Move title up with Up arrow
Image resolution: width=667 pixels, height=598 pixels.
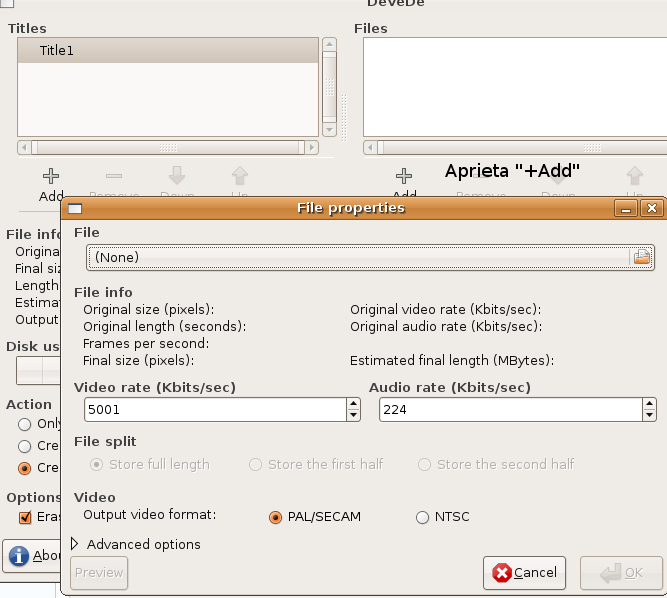(240, 183)
